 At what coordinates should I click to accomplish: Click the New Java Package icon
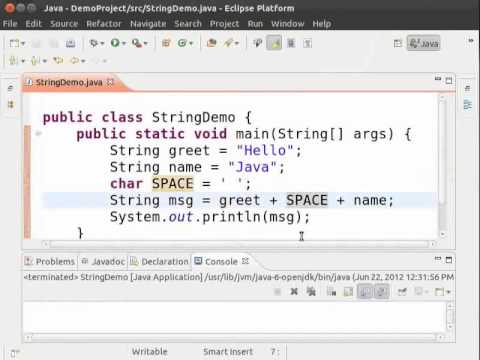coord(166,43)
